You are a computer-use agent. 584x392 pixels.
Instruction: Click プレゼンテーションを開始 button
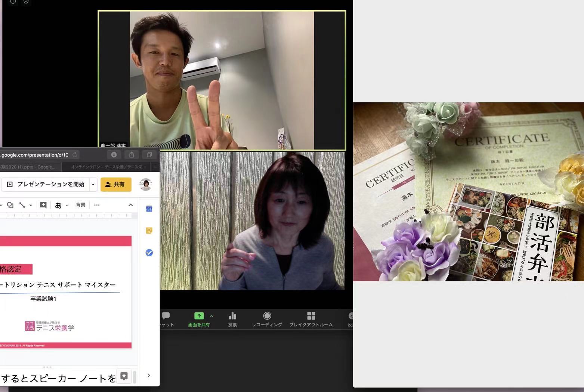point(46,184)
